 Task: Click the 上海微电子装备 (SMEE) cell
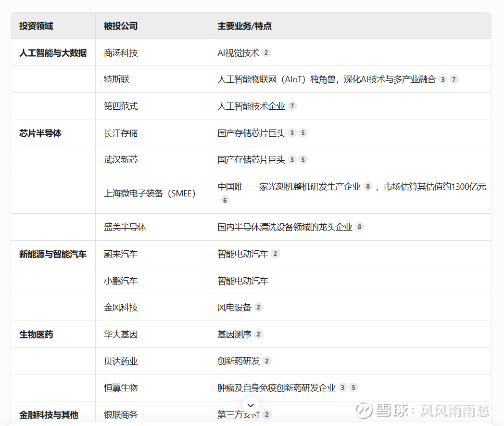[152, 194]
